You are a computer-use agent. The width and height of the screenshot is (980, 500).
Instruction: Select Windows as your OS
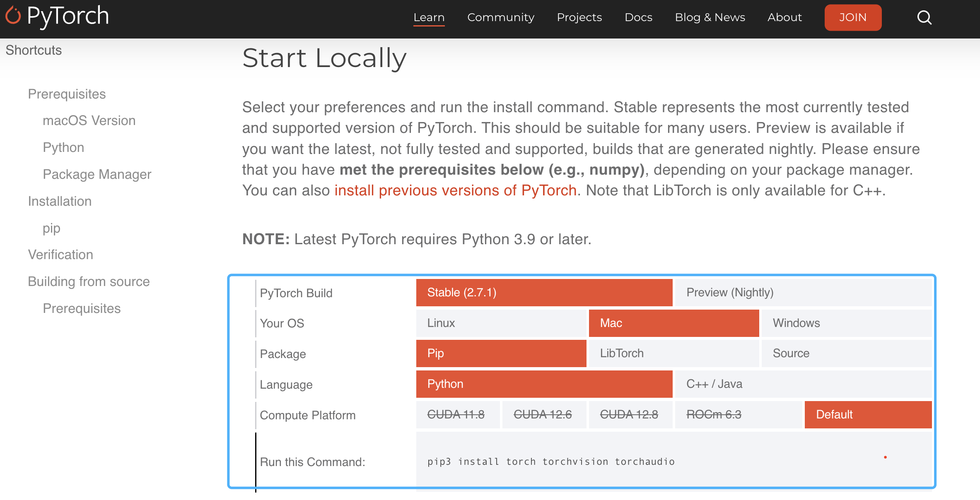pos(846,323)
